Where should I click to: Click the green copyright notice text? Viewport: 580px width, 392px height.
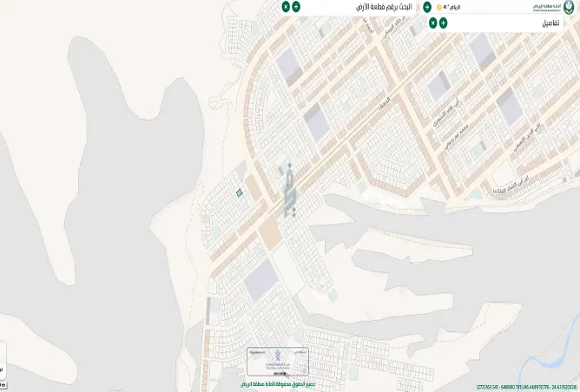pyautogui.click(x=278, y=384)
